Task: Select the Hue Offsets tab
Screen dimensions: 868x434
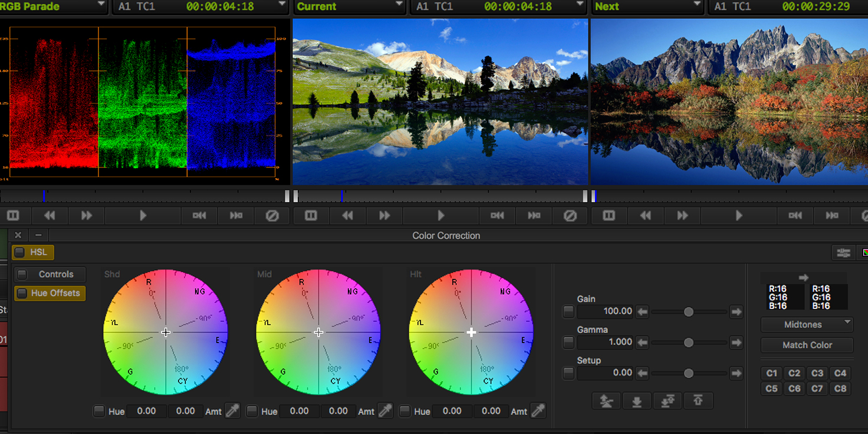Action: click(x=50, y=293)
